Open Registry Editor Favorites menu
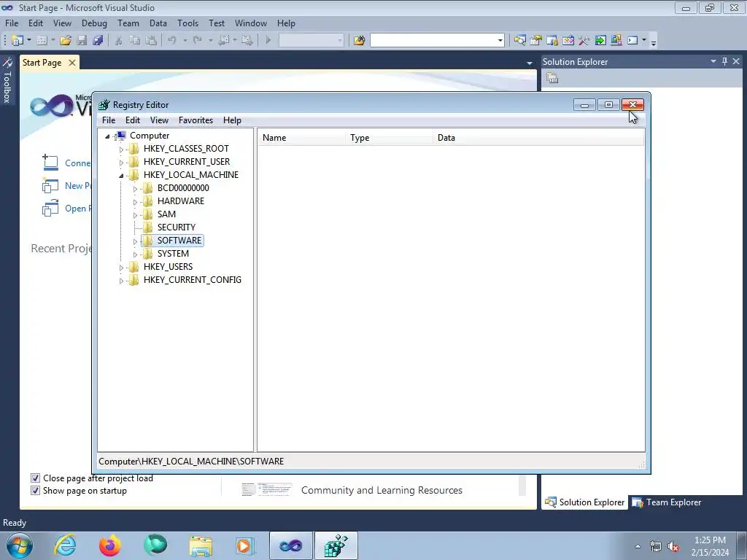The image size is (747, 560). [196, 120]
